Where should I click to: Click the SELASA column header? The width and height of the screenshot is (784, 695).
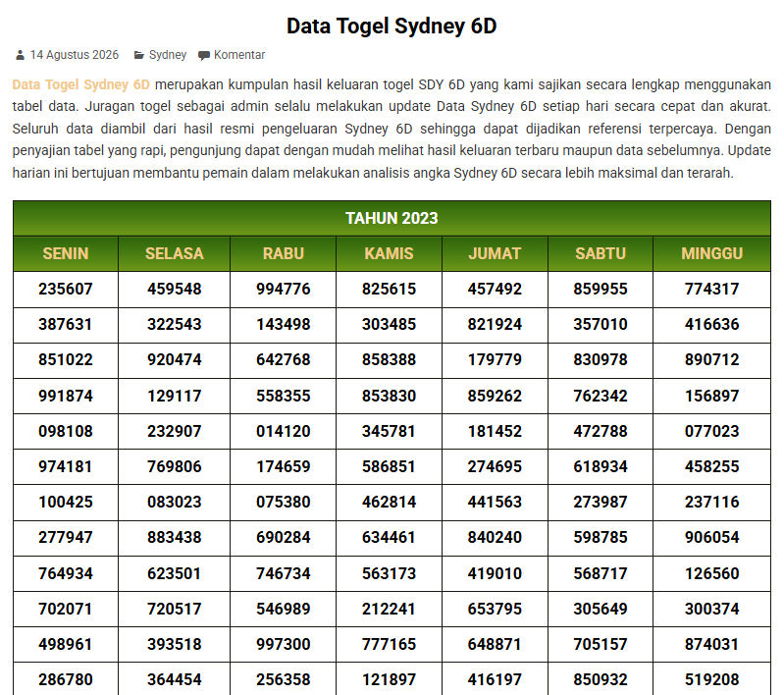174,253
